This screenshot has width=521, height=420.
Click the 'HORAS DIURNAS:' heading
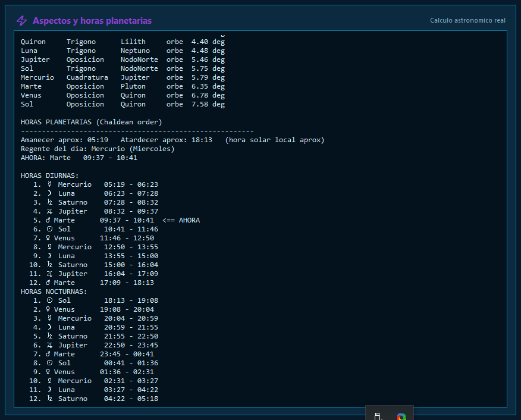click(x=50, y=175)
